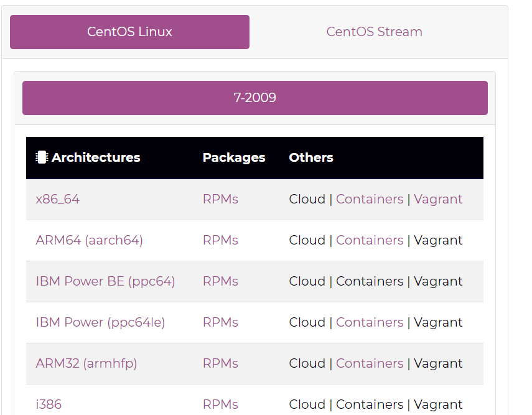Viewport: 532px width, 415px height.
Task: Click the chip icon beside Architectures
Action: 42,157
